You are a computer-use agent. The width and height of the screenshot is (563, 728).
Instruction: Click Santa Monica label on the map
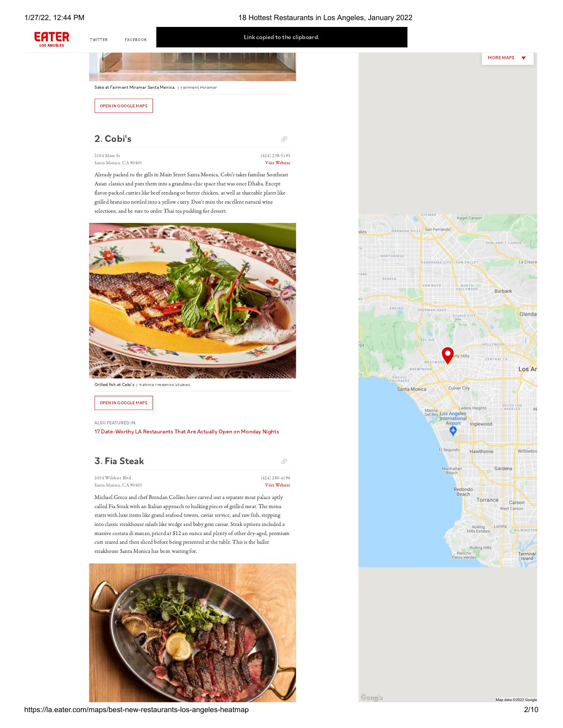[x=411, y=389]
